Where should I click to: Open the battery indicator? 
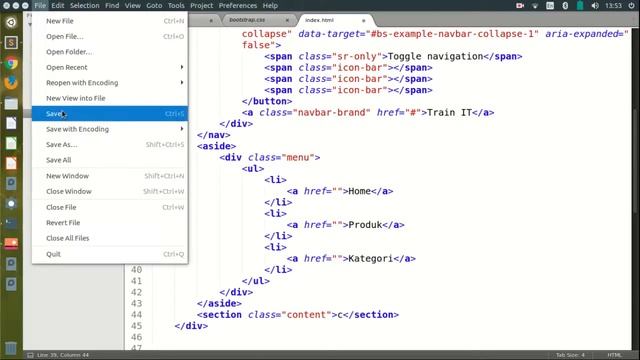tap(580, 5)
